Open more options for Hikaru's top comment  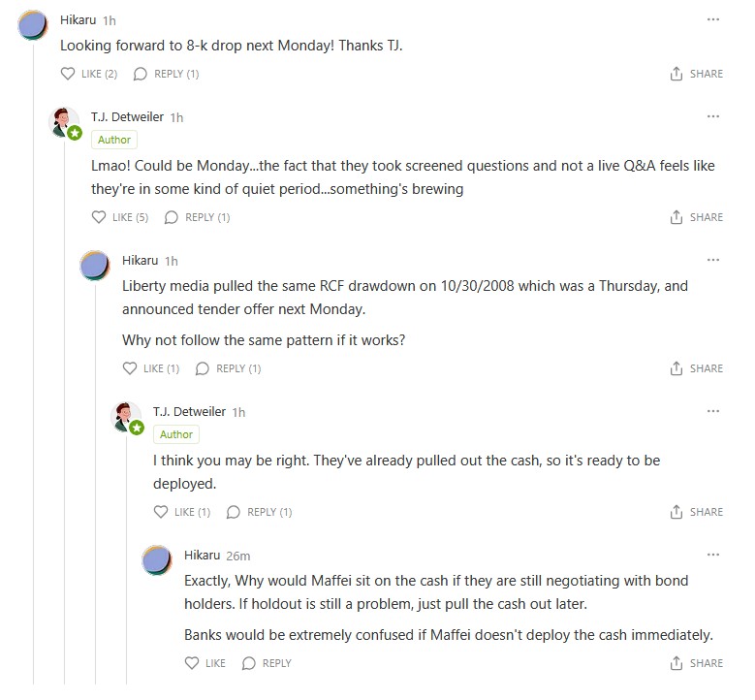(x=713, y=19)
